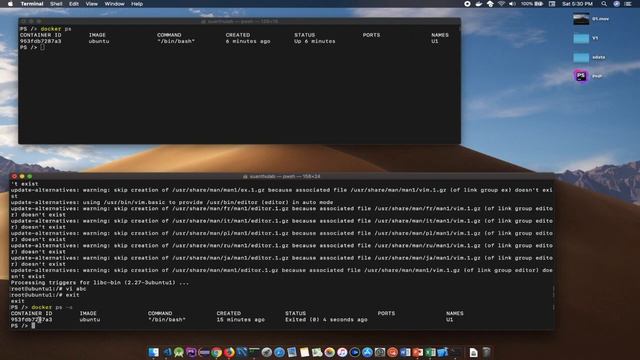Click the PORTS column header in upper terminal
The height and width of the screenshot is (360, 640).
[371, 35]
